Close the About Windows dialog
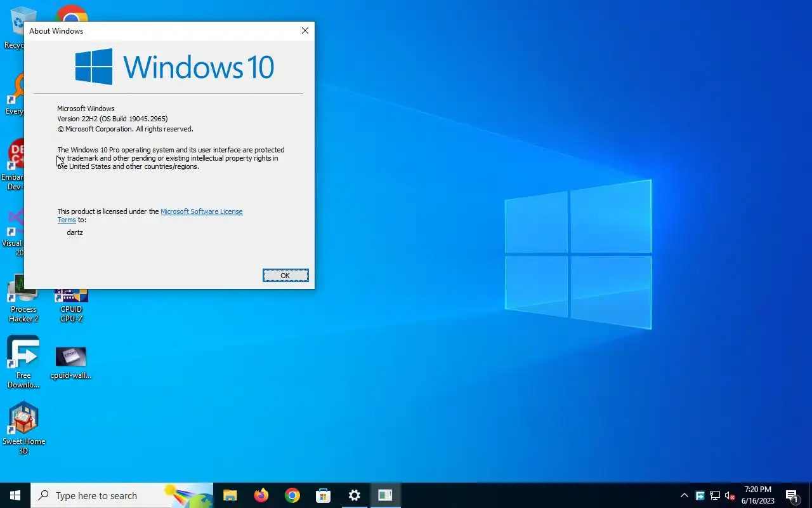Screen dimensions: 812x508 (x=305, y=30)
